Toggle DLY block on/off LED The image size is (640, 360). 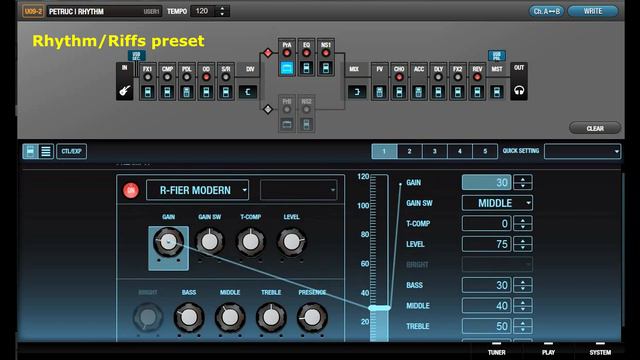438,77
